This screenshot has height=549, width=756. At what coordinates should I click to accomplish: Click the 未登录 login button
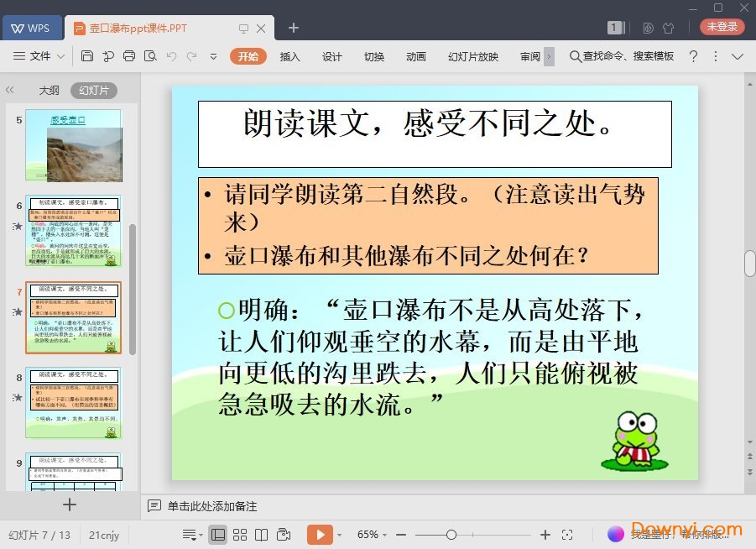coord(722,27)
